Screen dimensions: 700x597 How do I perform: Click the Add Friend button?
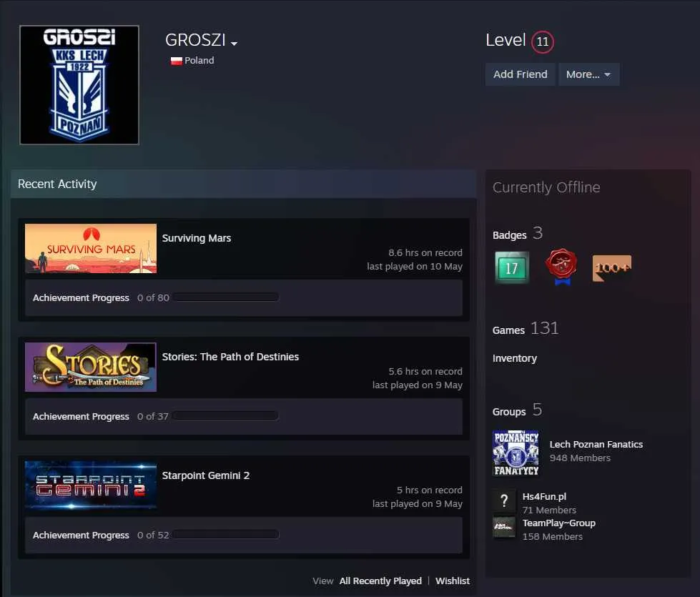pyautogui.click(x=520, y=74)
